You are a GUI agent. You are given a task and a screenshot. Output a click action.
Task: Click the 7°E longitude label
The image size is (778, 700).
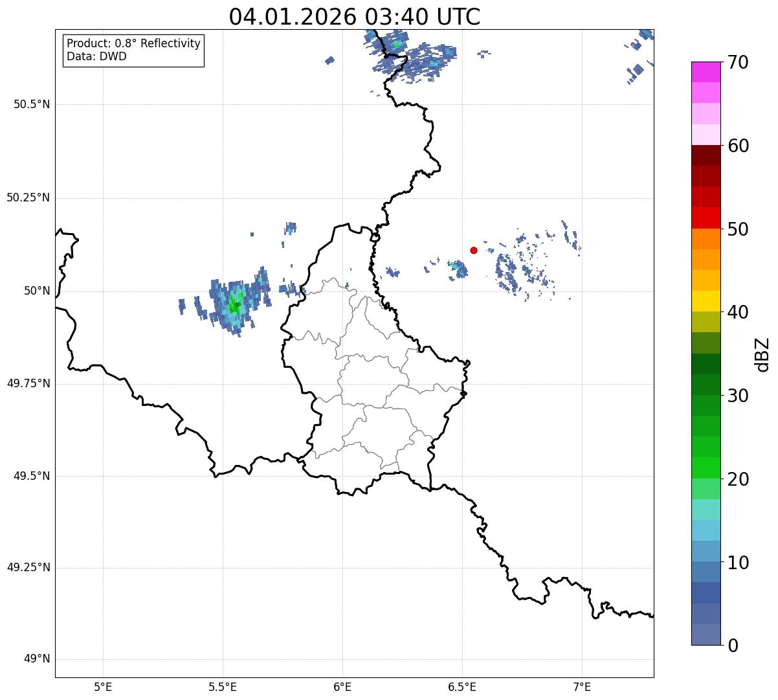point(582,686)
